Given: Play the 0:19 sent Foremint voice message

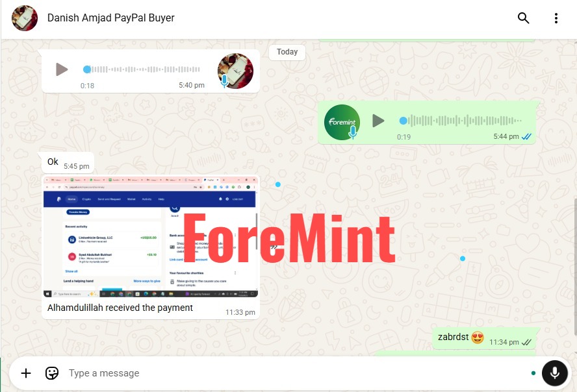Looking at the screenshot, I should click(378, 121).
